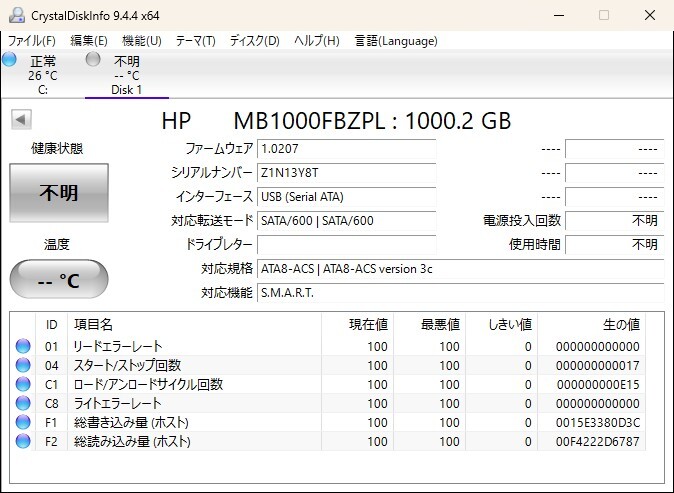Viewport: 674px width, 493px height.
Task: Click status orb for ID 01 リードエラーレート
Action: (23, 346)
